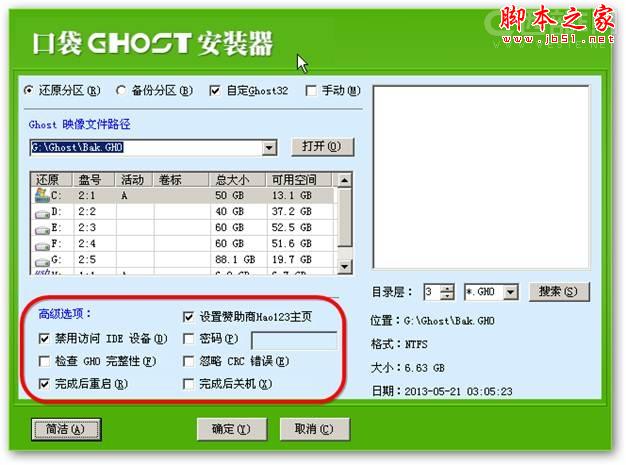626x465 pixels.
Task: Click the 打开 (O) button
Action: tap(322, 146)
